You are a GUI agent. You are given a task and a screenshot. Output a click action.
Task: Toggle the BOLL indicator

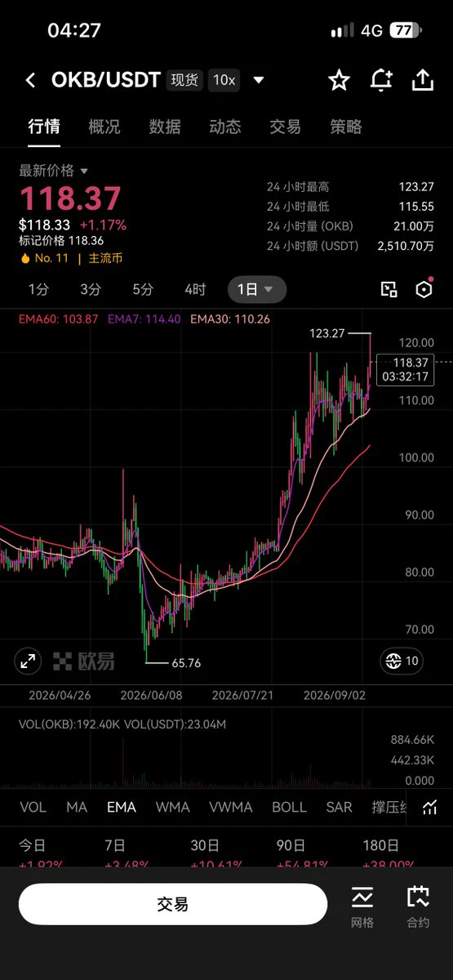289,807
